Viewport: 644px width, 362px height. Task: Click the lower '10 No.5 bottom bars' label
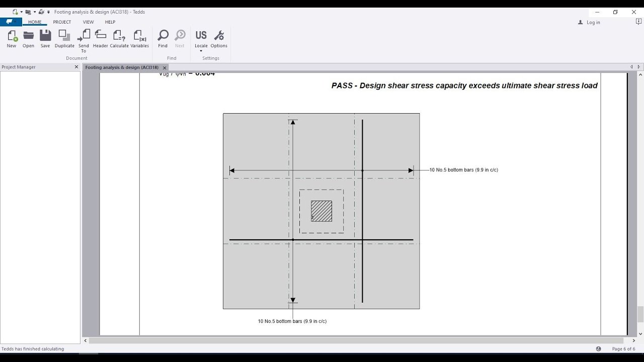click(x=292, y=321)
